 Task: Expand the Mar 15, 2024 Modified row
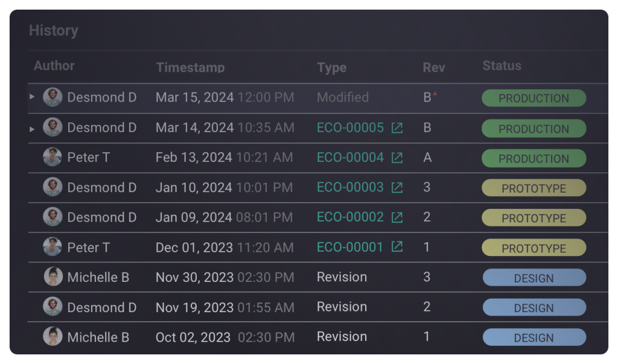pyautogui.click(x=32, y=97)
